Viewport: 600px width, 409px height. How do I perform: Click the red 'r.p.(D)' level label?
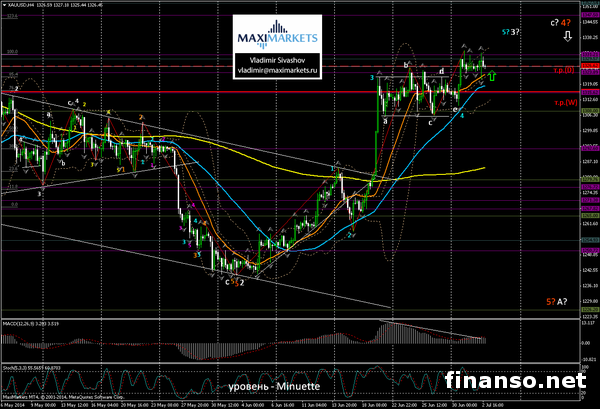coord(562,70)
